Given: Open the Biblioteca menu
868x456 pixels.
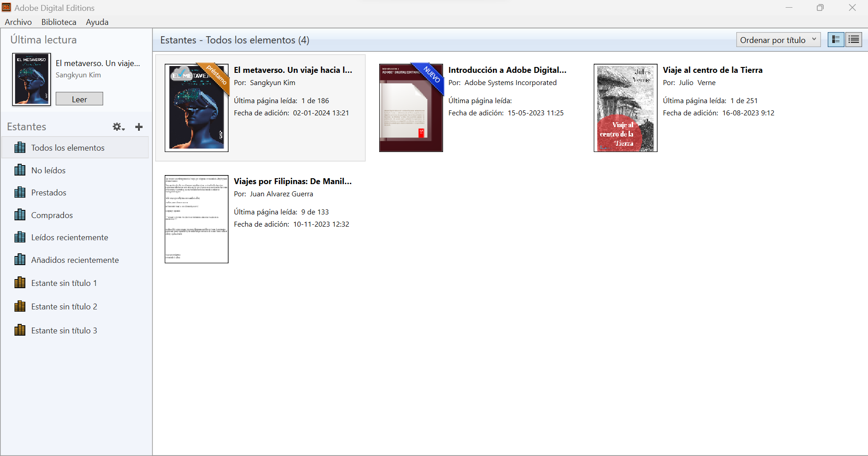Looking at the screenshot, I should (x=59, y=22).
